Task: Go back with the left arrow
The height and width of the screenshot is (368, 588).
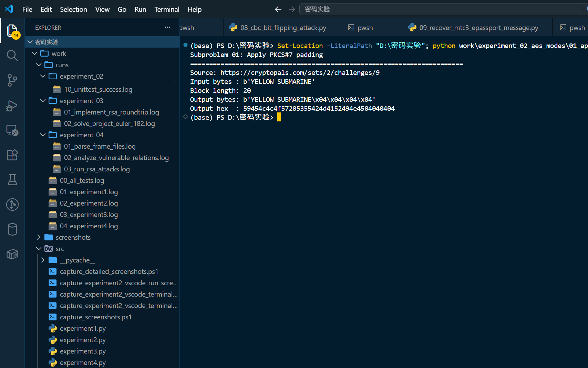Action: click(278, 9)
